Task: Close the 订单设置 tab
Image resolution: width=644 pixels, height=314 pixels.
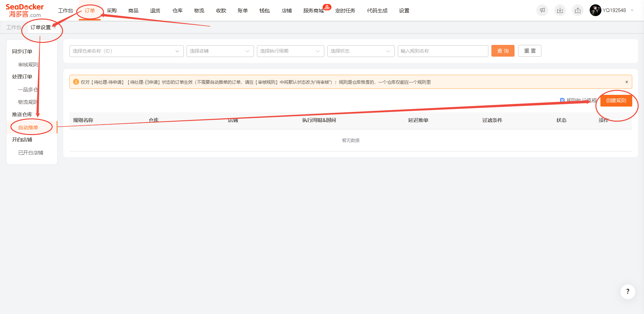Action: coord(55,27)
